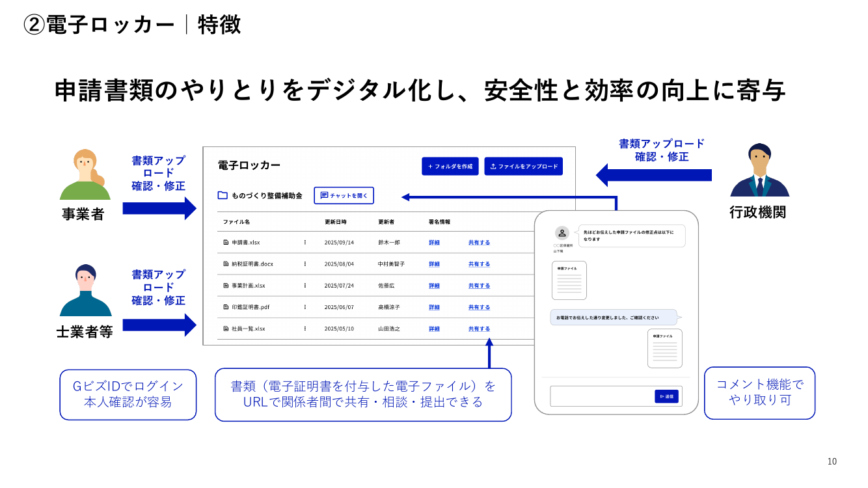This screenshot has width=868, height=488.
Task: Click the フォルダを作成 button
Action: [x=450, y=167]
